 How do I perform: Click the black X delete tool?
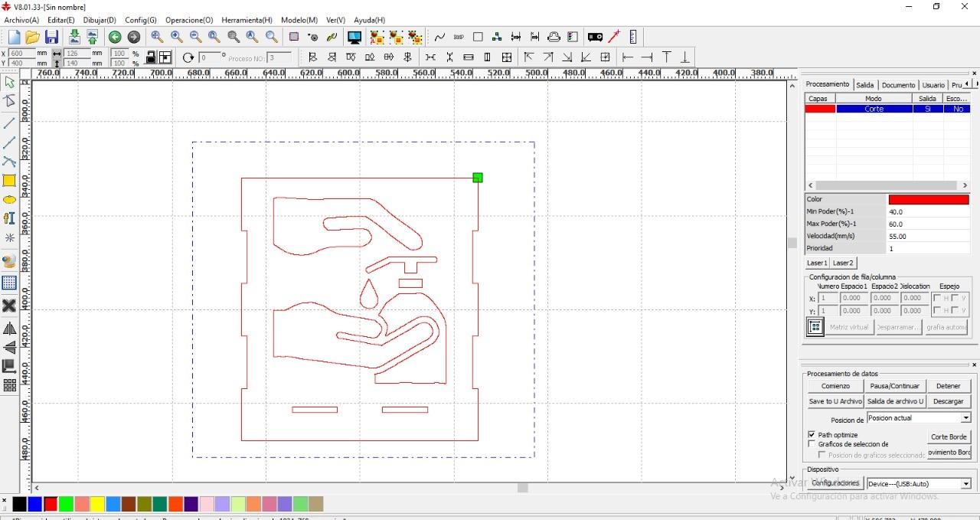[x=9, y=306]
